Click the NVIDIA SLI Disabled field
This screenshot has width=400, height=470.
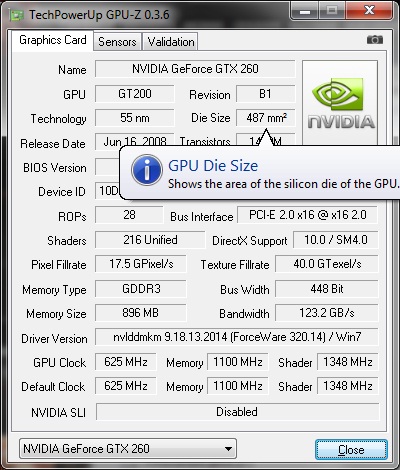(237, 412)
